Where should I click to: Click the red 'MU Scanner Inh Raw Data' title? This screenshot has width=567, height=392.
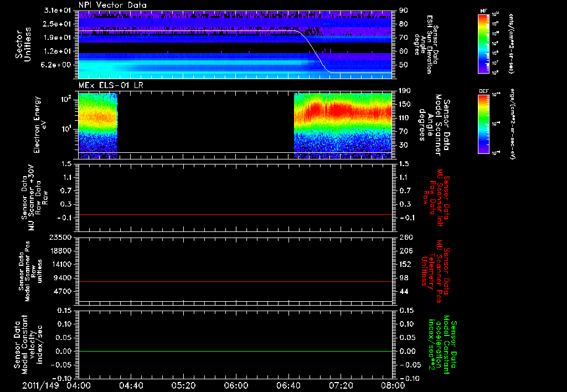pyautogui.click(x=436, y=198)
